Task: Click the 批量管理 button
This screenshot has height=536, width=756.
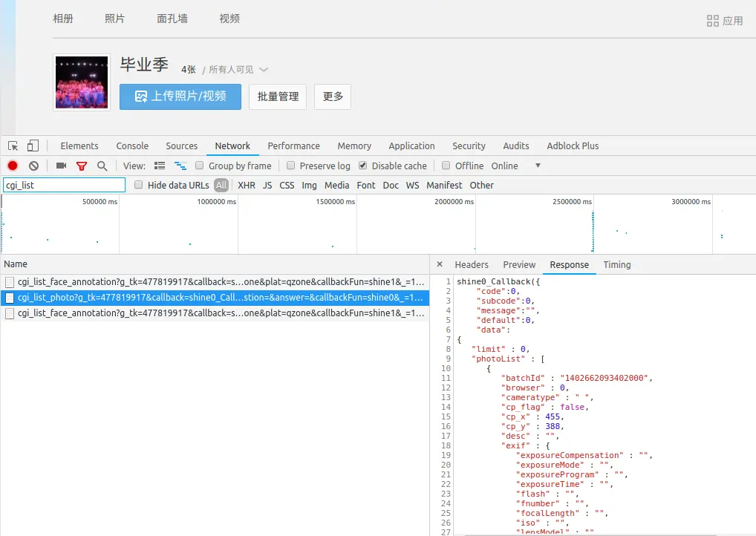Action: [278, 97]
